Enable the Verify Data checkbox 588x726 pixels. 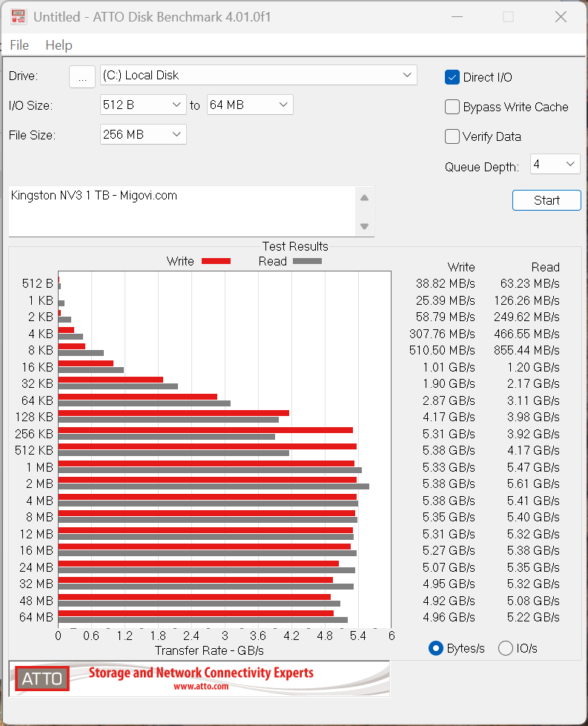point(452,136)
